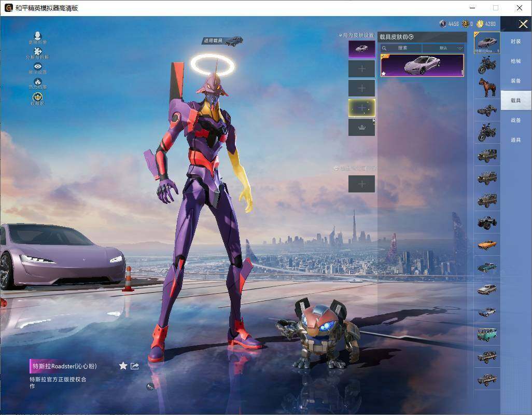The height and width of the screenshot is (415, 532).
Task: Add an entrance vehicle in the lower plus slot
Action: (362, 184)
